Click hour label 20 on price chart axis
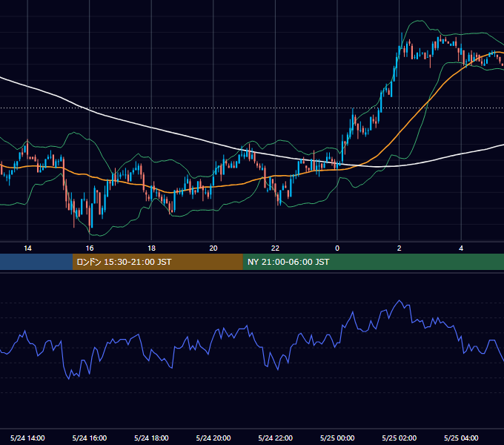Screen dimensions: 504x445 213,248
